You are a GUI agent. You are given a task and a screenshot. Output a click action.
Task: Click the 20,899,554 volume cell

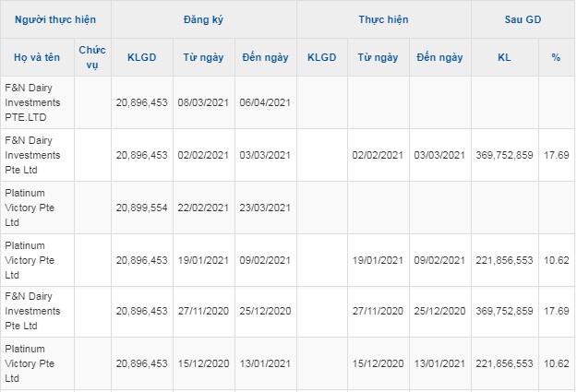(141, 208)
